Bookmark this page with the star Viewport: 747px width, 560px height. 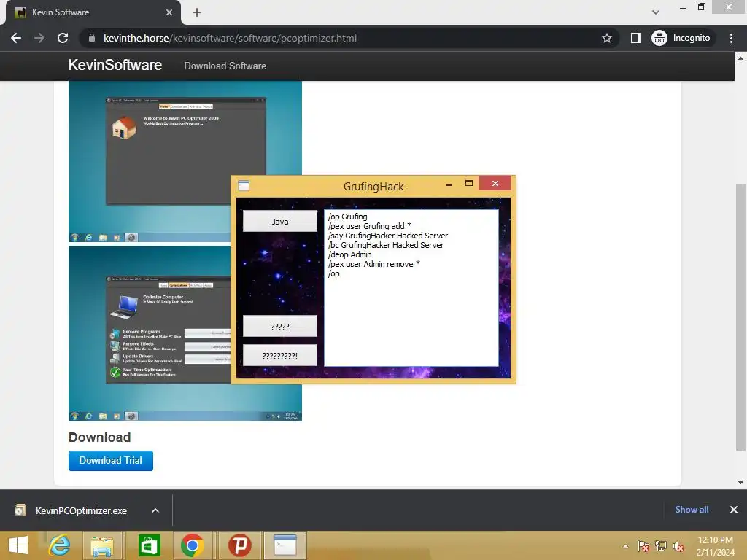[606, 38]
